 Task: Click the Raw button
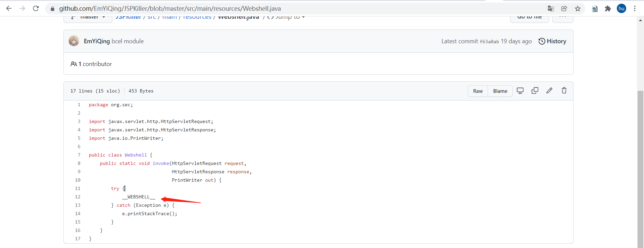click(478, 91)
